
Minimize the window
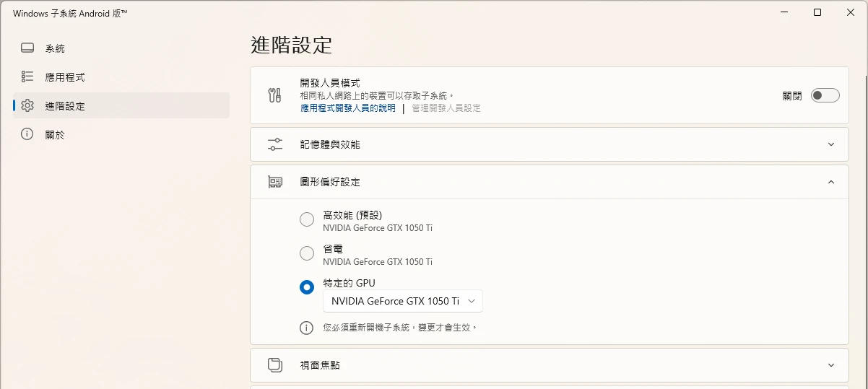[784, 12]
